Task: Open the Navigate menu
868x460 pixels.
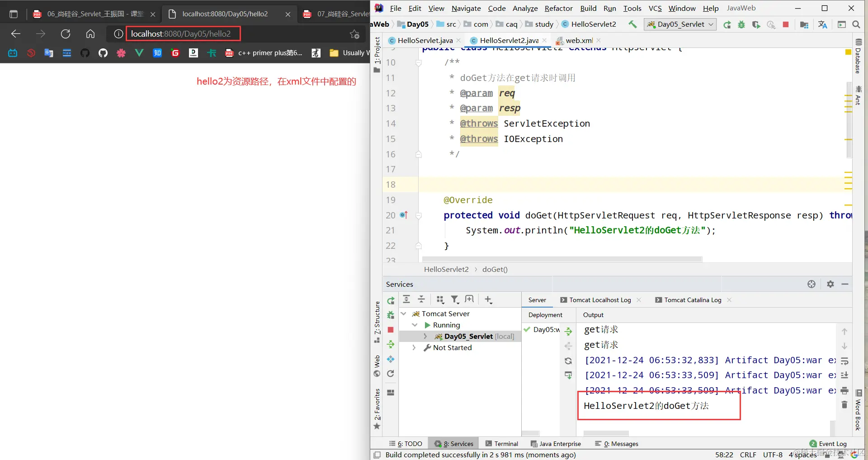Action: pos(466,8)
